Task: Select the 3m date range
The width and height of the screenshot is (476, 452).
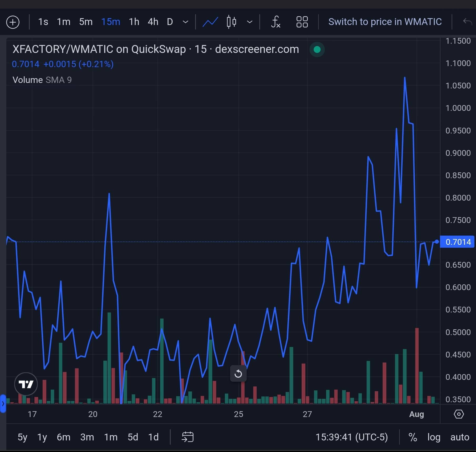Action: click(87, 437)
